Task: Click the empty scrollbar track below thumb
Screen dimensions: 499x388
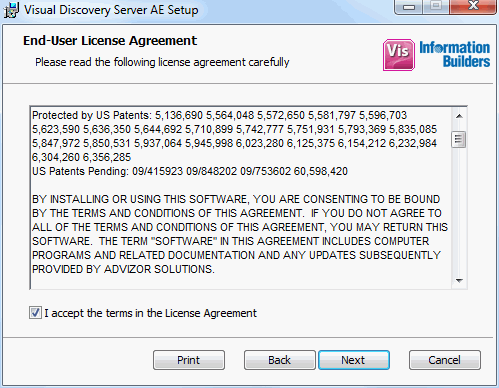Action: (x=459, y=211)
